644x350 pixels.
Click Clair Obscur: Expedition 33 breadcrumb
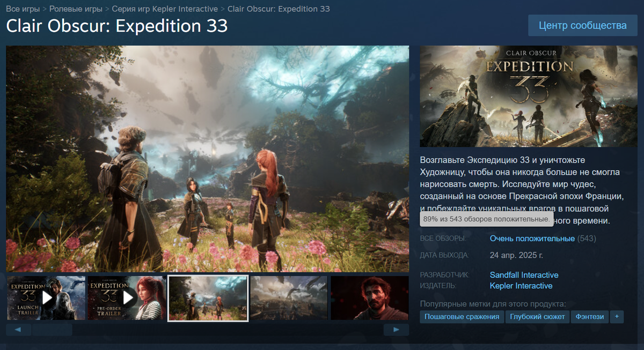click(x=279, y=9)
